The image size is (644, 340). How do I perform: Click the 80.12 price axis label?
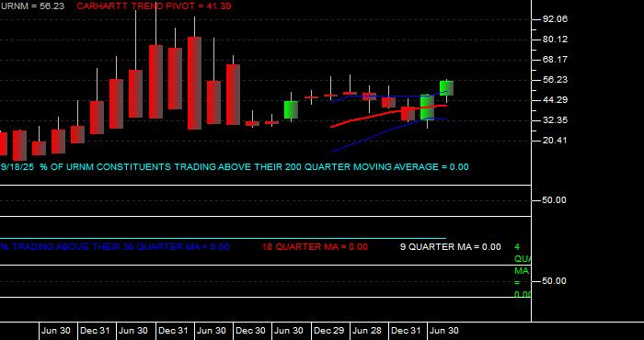click(555, 40)
